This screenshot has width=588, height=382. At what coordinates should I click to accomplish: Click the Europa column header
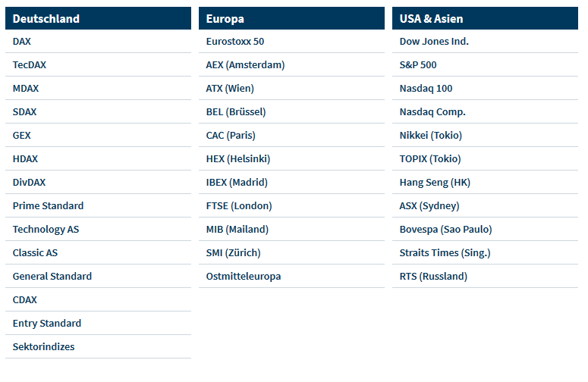[x=292, y=18]
